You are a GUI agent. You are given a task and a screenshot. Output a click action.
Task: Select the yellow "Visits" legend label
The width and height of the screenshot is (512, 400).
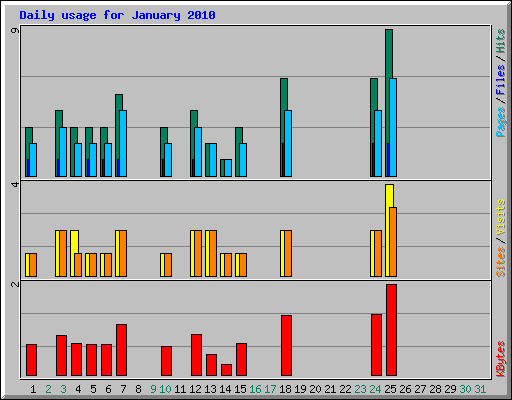(500, 217)
